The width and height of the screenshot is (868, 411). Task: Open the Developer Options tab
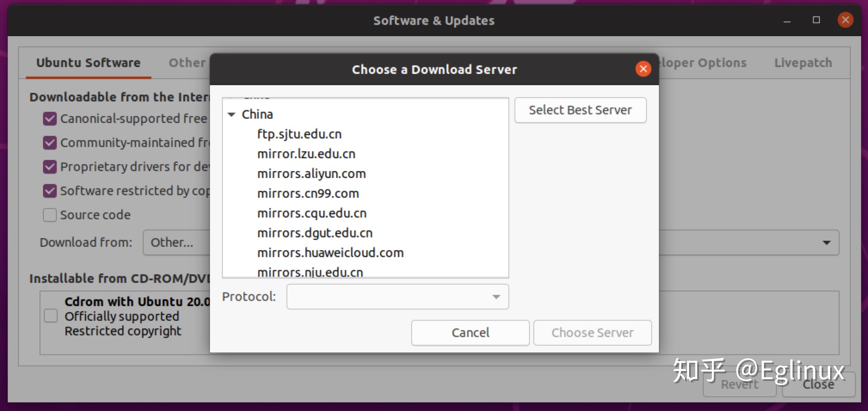703,63
